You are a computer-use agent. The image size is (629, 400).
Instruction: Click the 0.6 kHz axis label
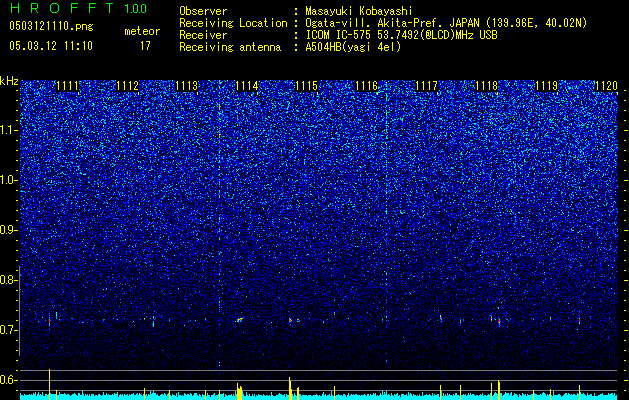(8, 380)
